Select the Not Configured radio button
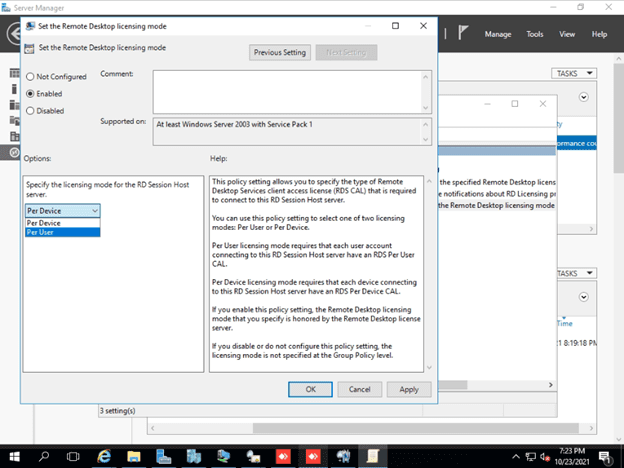624x468 pixels. click(30, 76)
